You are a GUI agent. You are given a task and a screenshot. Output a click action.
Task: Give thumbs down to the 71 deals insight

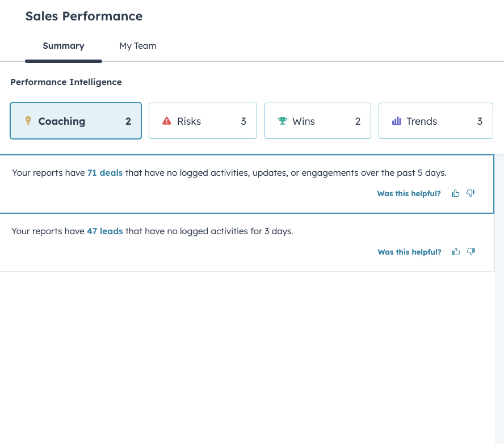coord(471,193)
